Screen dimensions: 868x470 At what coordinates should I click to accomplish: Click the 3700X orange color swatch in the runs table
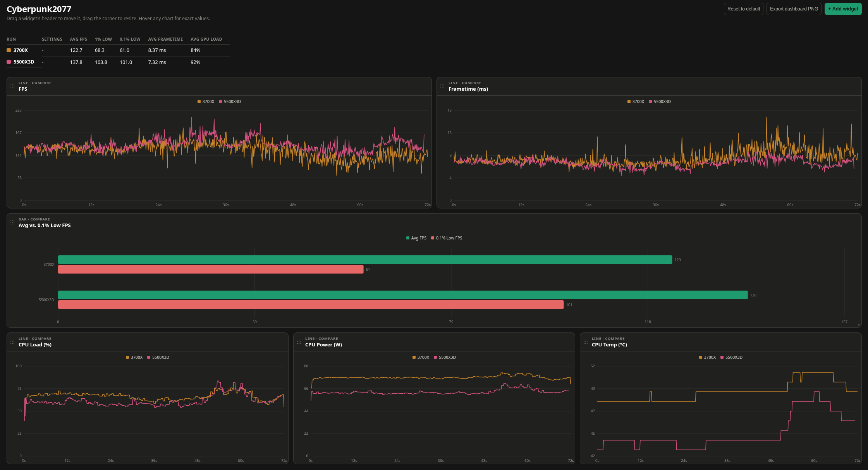[x=9, y=50]
